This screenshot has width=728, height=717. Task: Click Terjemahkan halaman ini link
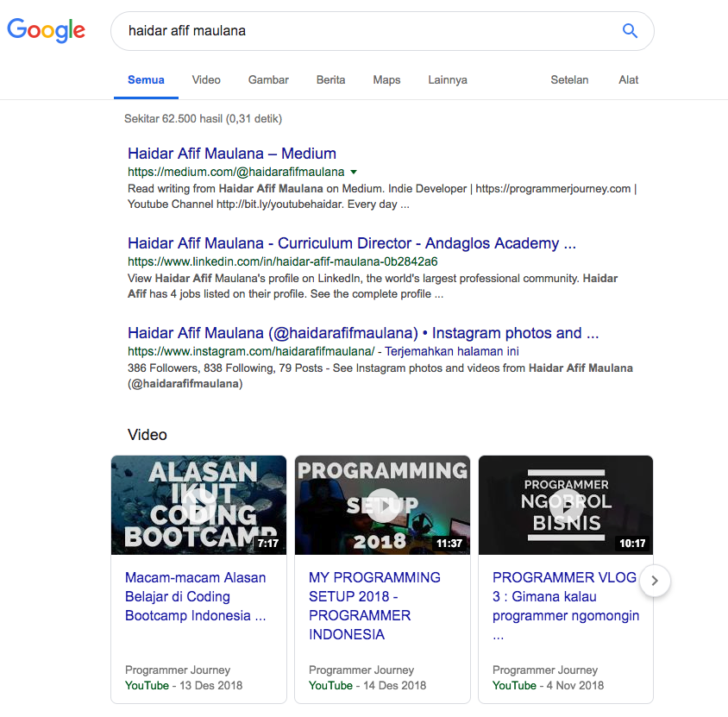click(452, 351)
